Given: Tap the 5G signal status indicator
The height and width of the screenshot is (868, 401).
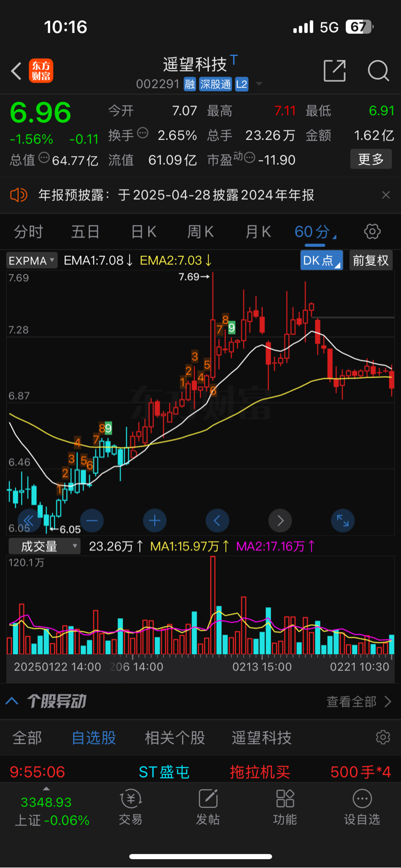Looking at the screenshot, I should click(329, 27).
